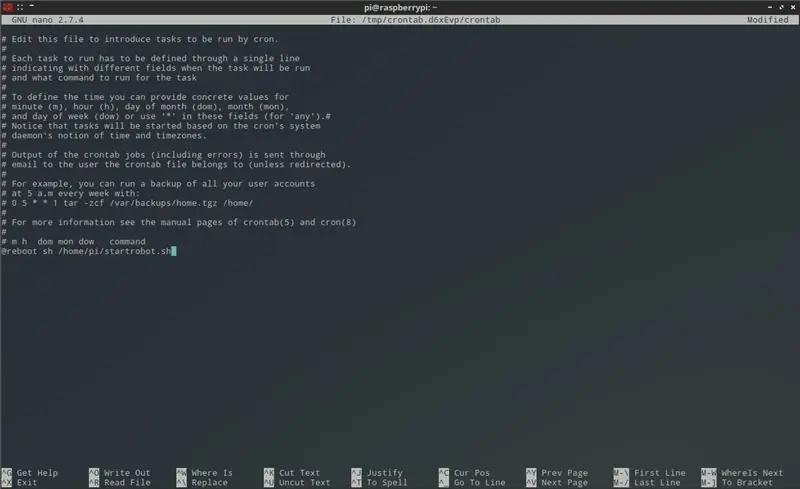
Task: Close the raspberrypi terminal window
Action: point(793,7)
